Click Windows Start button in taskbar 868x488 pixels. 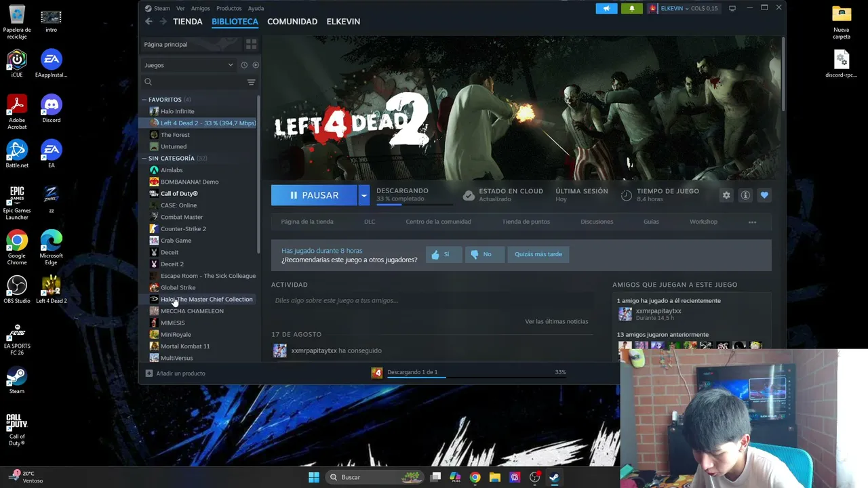tap(314, 477)
